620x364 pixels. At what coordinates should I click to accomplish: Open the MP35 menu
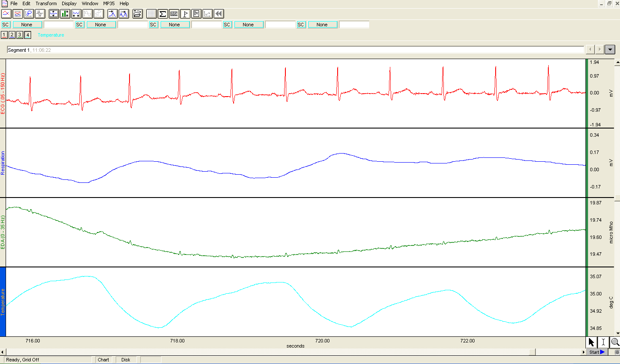[109, 3]
